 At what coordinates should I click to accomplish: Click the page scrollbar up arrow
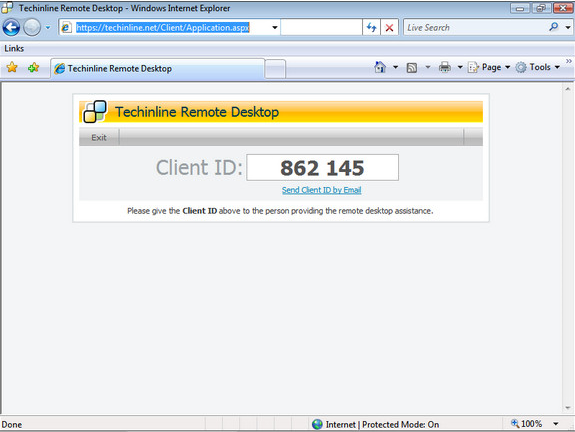click(x=568, y=89)
